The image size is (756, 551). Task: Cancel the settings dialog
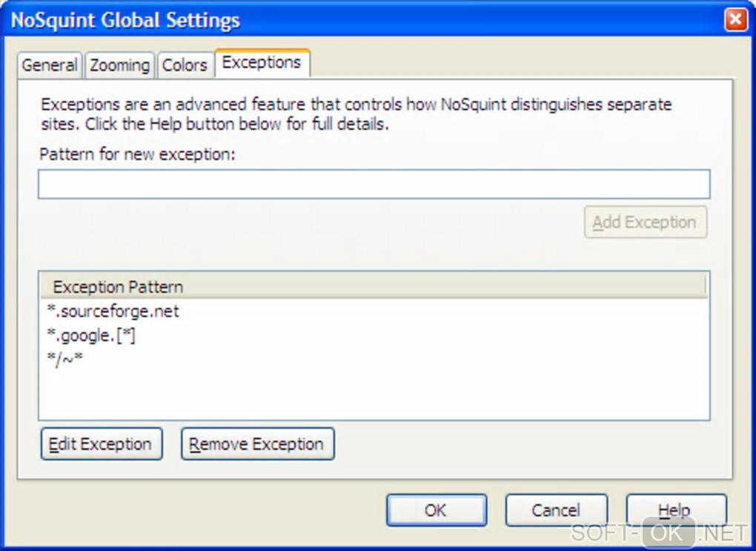[556, 510]
